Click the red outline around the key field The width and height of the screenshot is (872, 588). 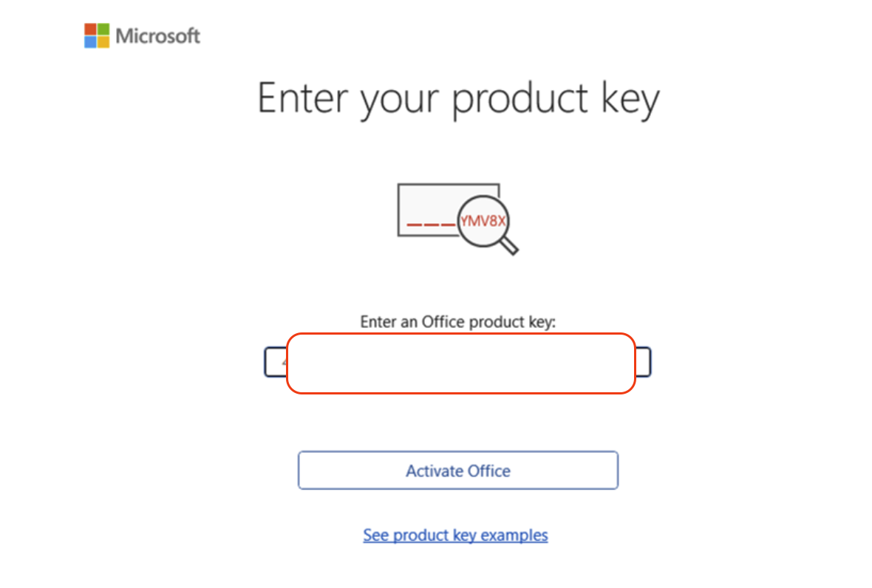460,334
